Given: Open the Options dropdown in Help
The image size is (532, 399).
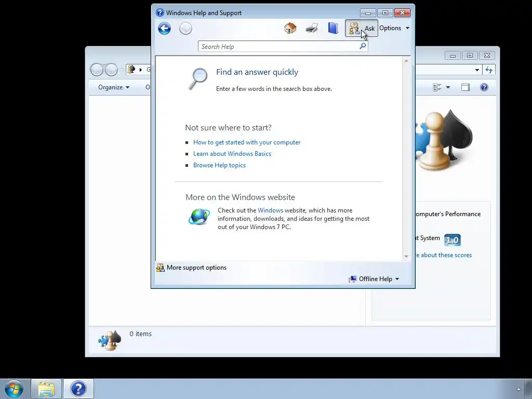Looking at the screenshot, I should tap(394, 28).
